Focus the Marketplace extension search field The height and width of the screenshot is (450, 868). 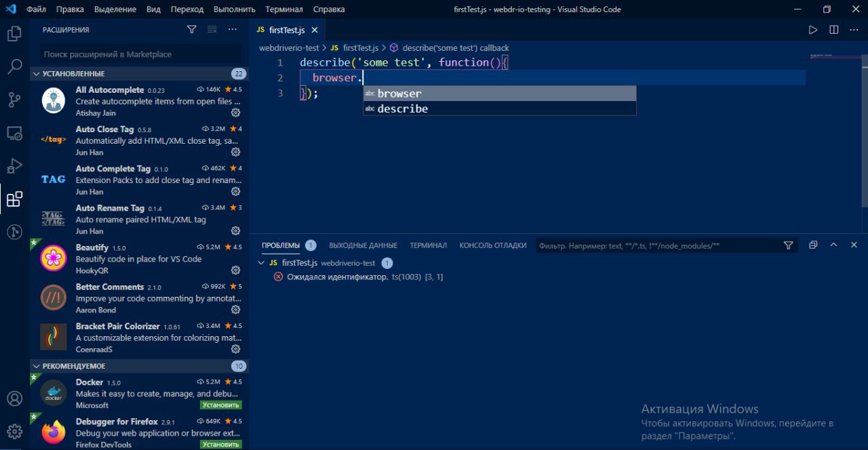140,54
